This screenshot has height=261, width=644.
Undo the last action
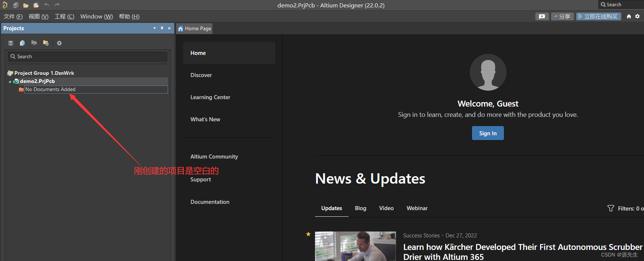[x=46, y=5]
